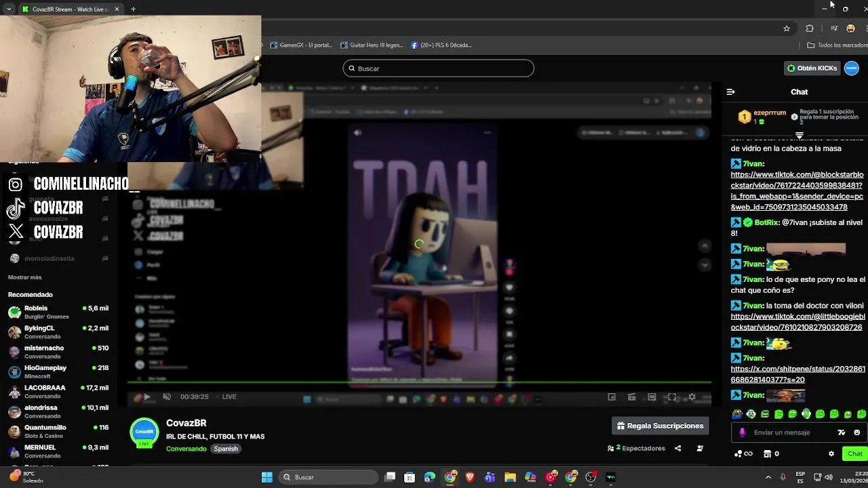Open Guitar Hero III bookmark
Image resolution: width=868 pixels, height=488 pixels.
coord(372,45)
